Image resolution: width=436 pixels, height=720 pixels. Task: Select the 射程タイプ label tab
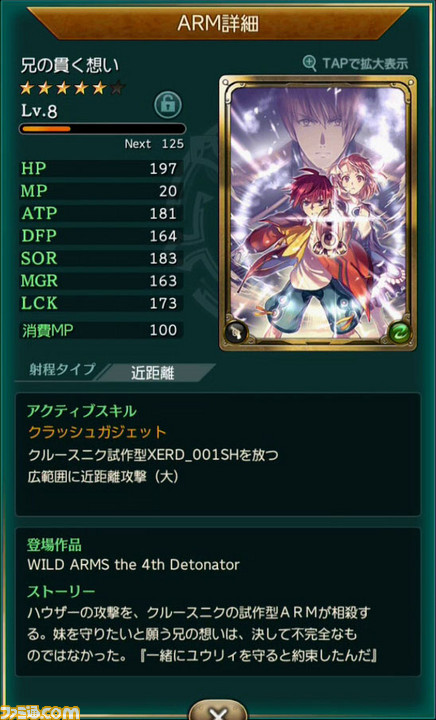(x=62, y=370)
